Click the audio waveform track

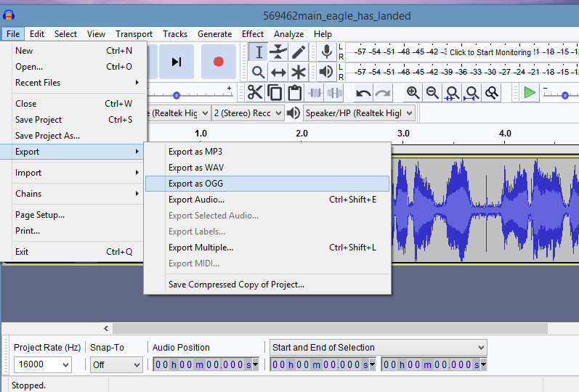(485, 210)
